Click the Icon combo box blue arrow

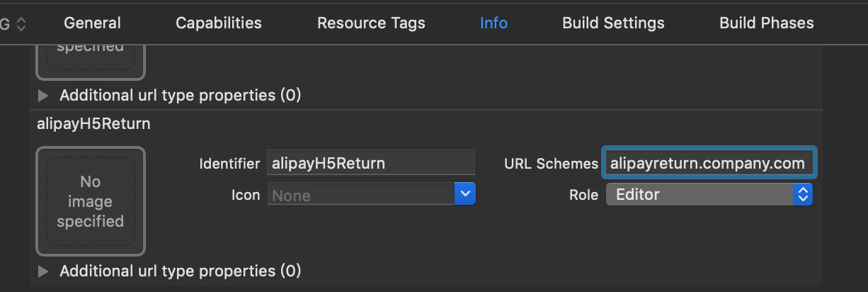tap(465, 194)
